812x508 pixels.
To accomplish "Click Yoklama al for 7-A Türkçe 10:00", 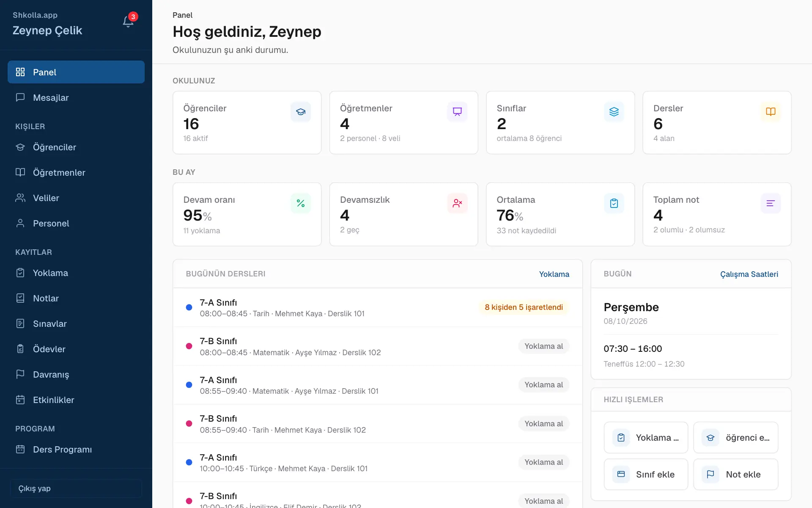I will pos(543,462).
